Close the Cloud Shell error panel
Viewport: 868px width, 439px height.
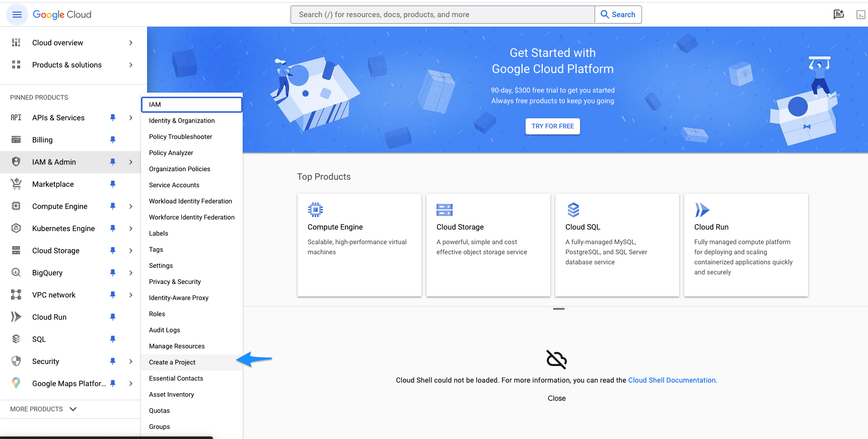pos(557,398)
